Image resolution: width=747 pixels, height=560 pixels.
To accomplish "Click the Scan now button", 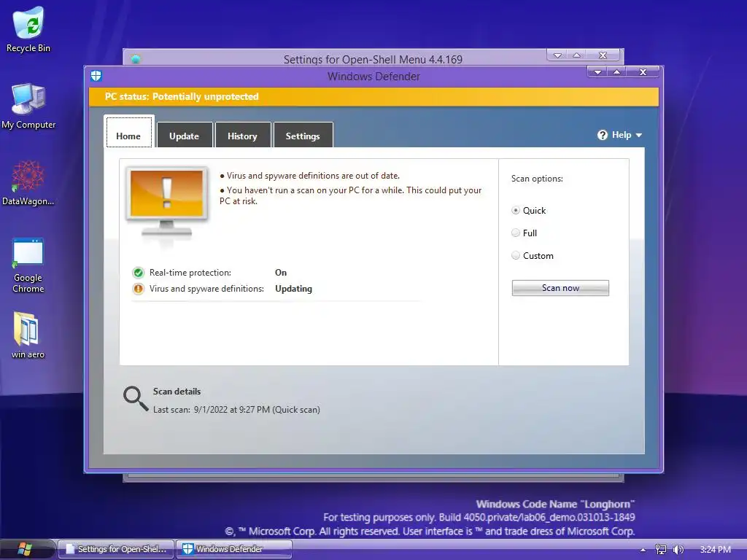I will click(560, 288).
